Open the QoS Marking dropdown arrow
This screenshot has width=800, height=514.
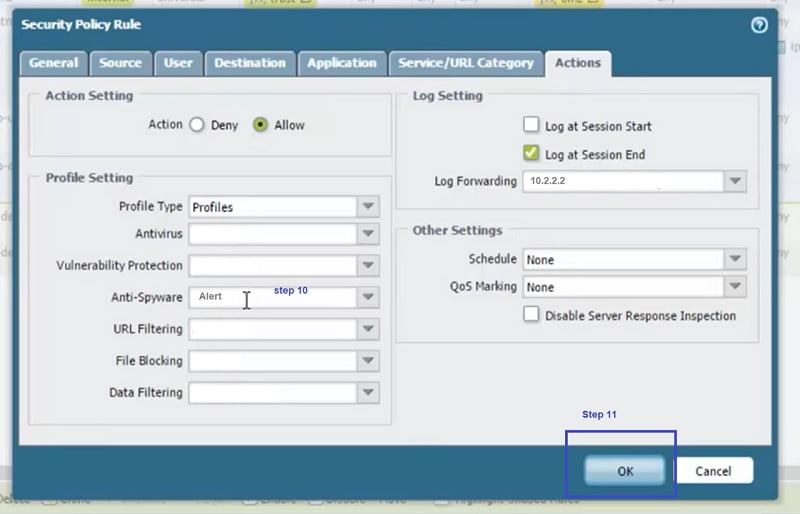point(735,286)
